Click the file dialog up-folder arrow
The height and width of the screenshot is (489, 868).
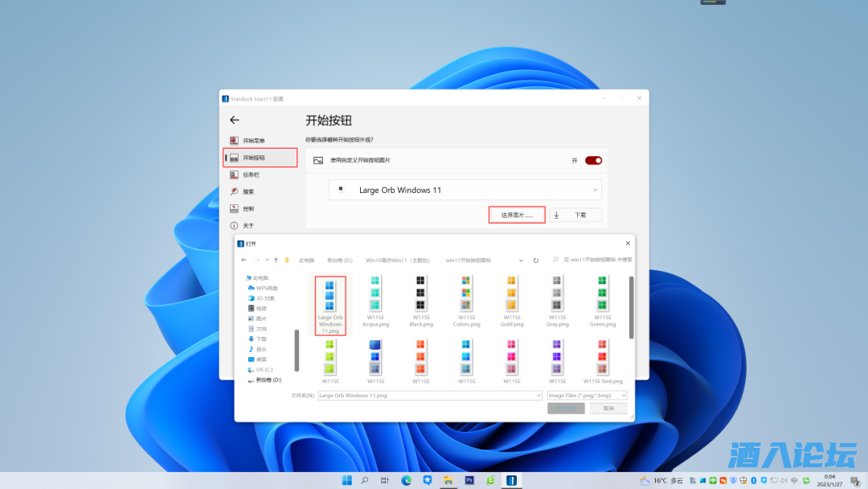pos(276,260)
